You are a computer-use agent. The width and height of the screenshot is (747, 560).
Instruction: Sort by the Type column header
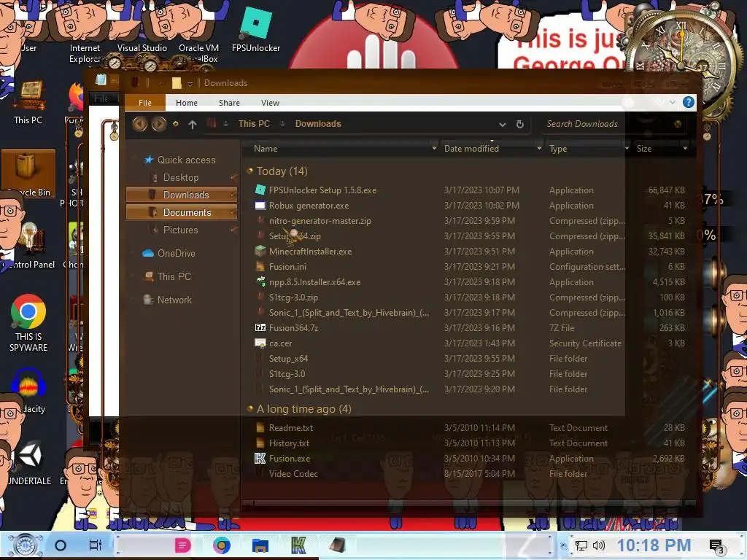coord(558,149)
